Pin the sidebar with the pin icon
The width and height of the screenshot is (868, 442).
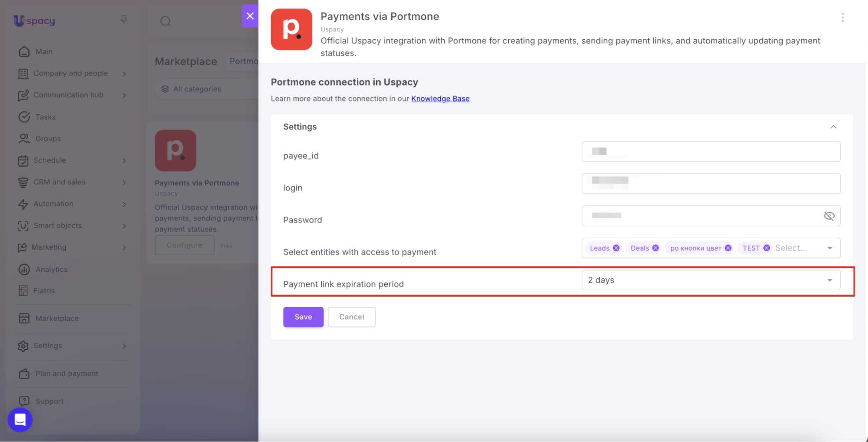point(124,19)
